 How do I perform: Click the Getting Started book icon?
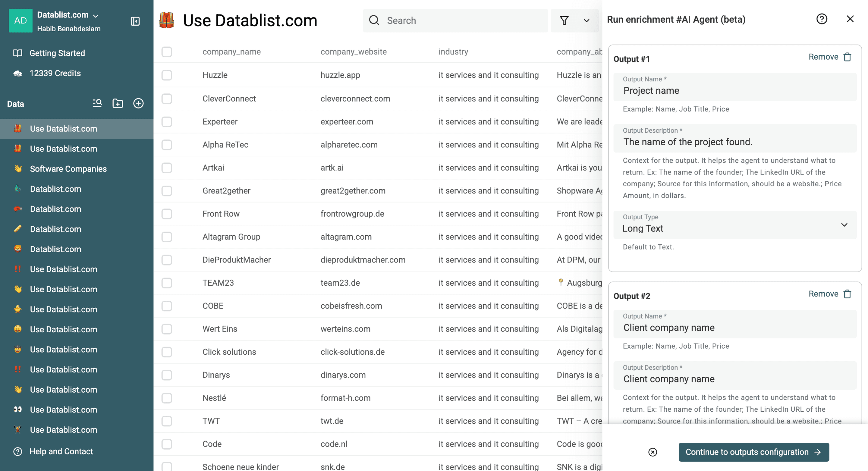(x=17, y=53)
